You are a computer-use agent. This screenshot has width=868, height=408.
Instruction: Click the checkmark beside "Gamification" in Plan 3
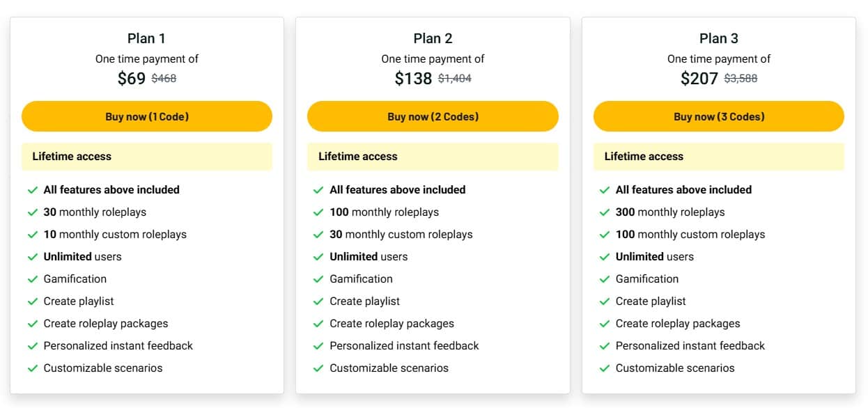[x=605, y=278]
